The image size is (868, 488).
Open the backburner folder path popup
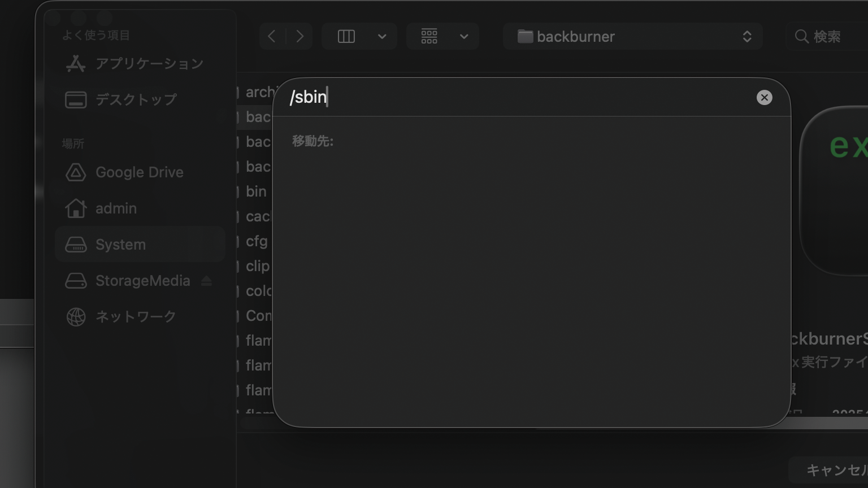632,37
